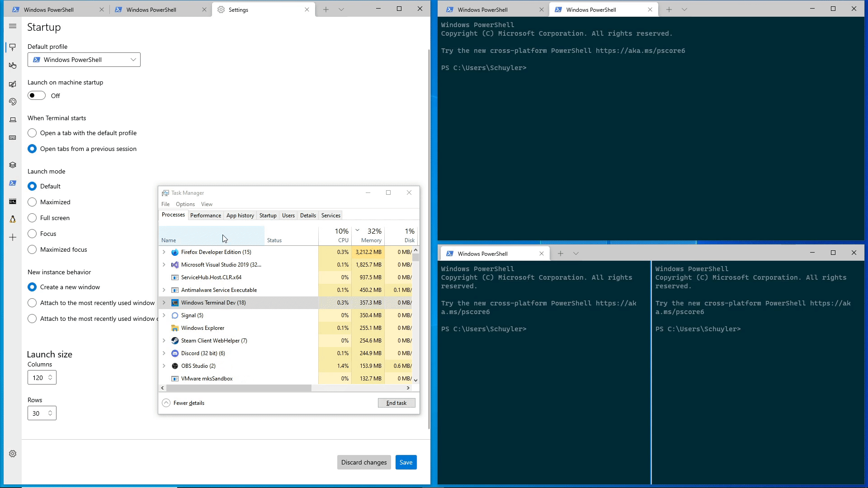This screenshot has height=488, width=868.
Task: Open new-tab dropdown in bottom-right terminal window
Action: point(576,253)
